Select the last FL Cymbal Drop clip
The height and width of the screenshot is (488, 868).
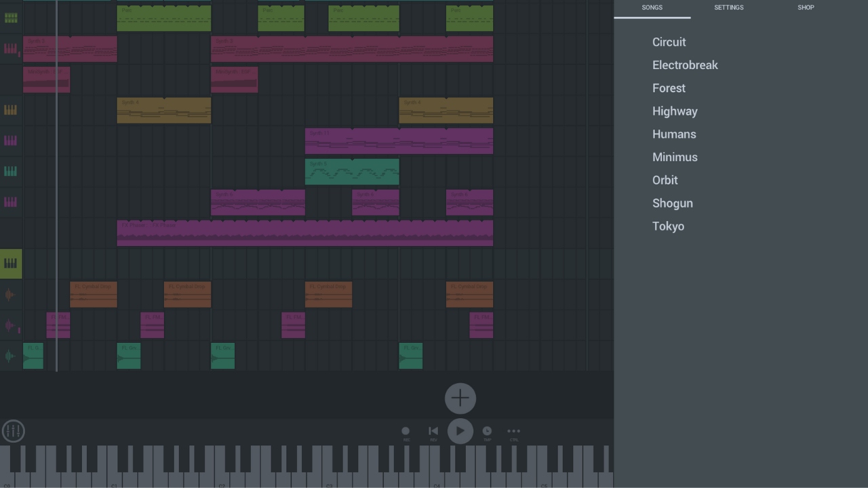click(470, 294)
